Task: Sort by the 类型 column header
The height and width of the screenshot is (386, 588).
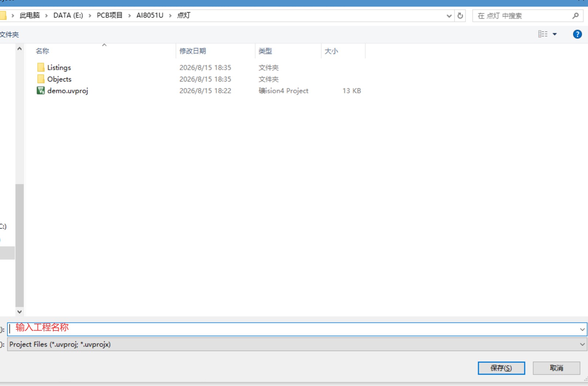Action: click(265, 51)
